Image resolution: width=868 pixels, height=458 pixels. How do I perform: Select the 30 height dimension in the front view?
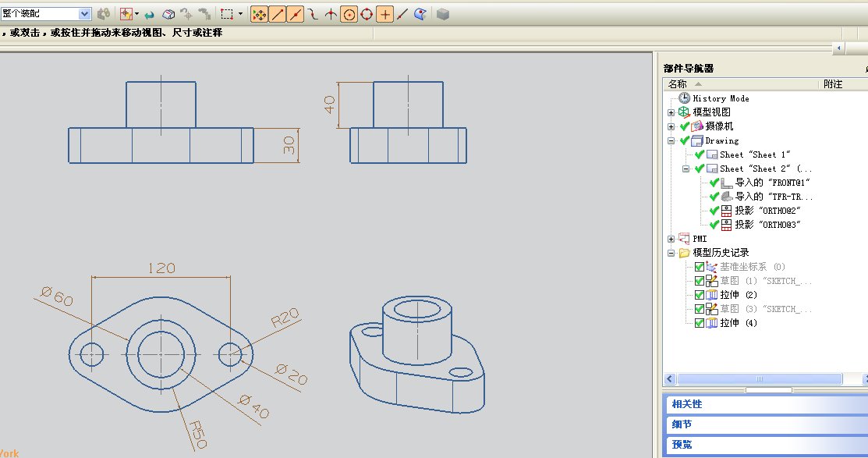tap(289, 146)
